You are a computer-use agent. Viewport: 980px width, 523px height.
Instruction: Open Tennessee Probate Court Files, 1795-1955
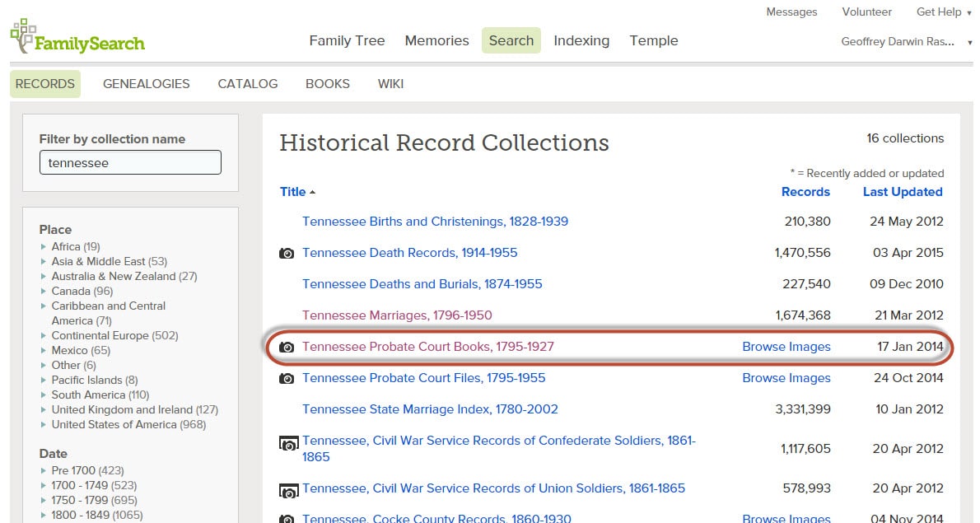pos(424,377)
